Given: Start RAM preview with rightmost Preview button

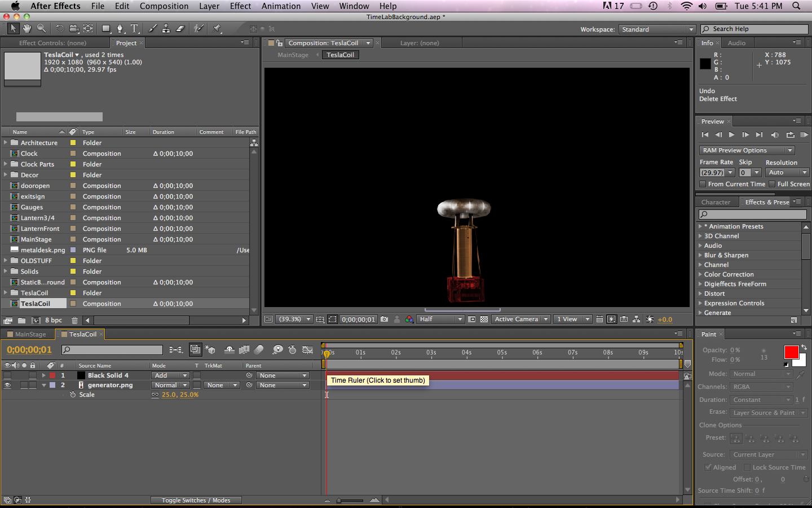Looking at the screenshot, I should pyautogui.click(x=804, y=135).
